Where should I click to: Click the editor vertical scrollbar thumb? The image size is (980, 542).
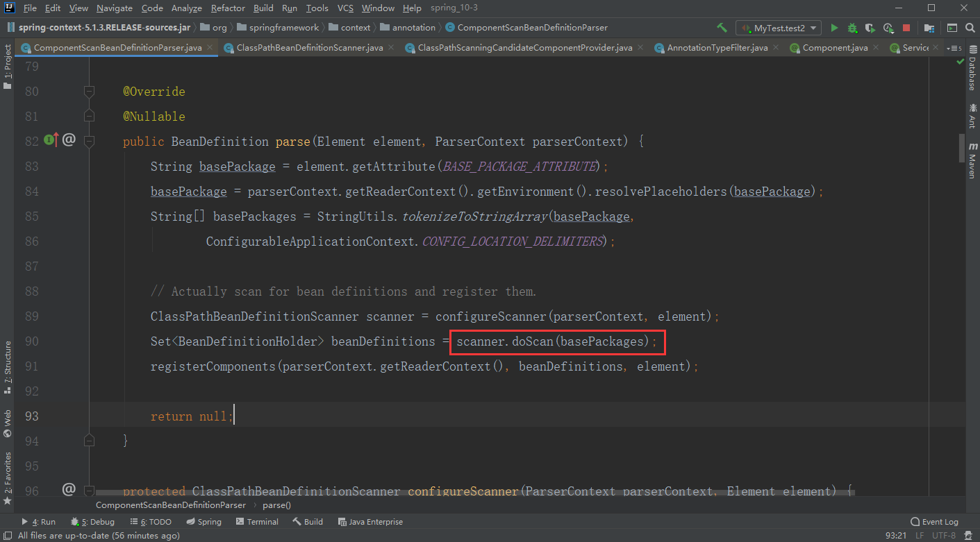click(962, 149)
